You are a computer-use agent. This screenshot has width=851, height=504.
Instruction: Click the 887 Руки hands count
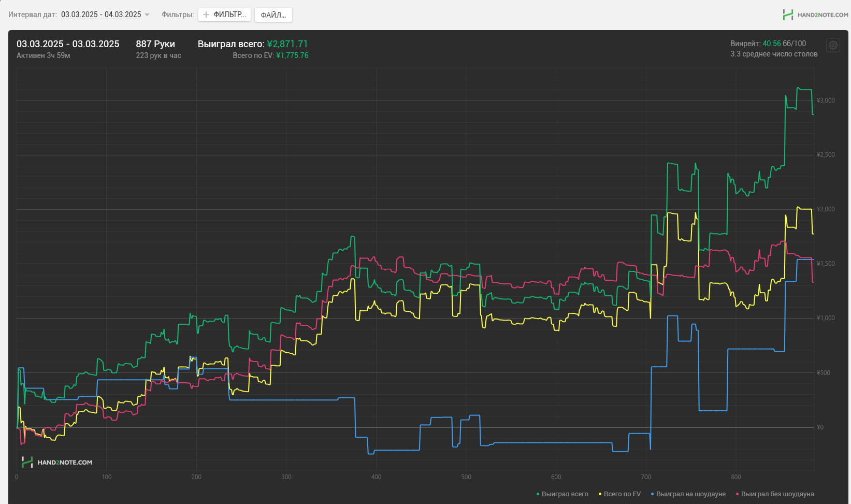coord(155,44)
